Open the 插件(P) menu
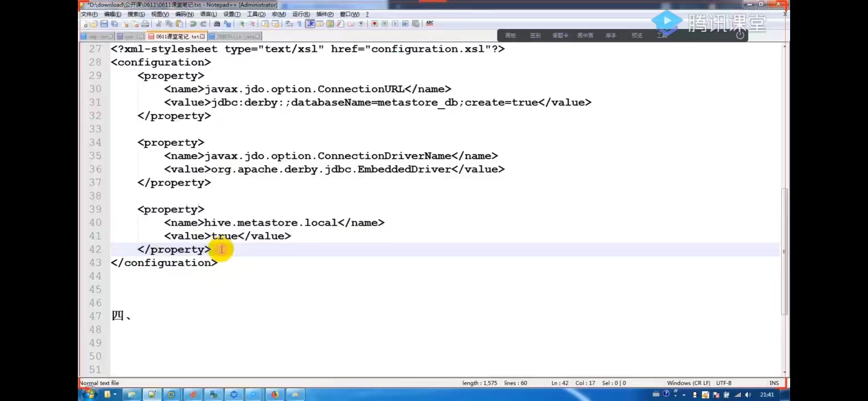Screen dimensions: 868x401 [x=325, y=14]
